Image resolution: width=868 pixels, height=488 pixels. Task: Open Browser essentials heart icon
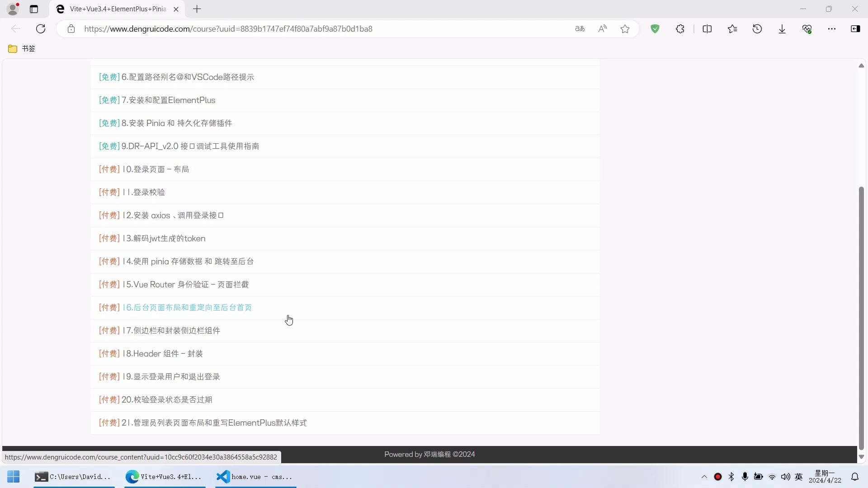coord(808,28)
